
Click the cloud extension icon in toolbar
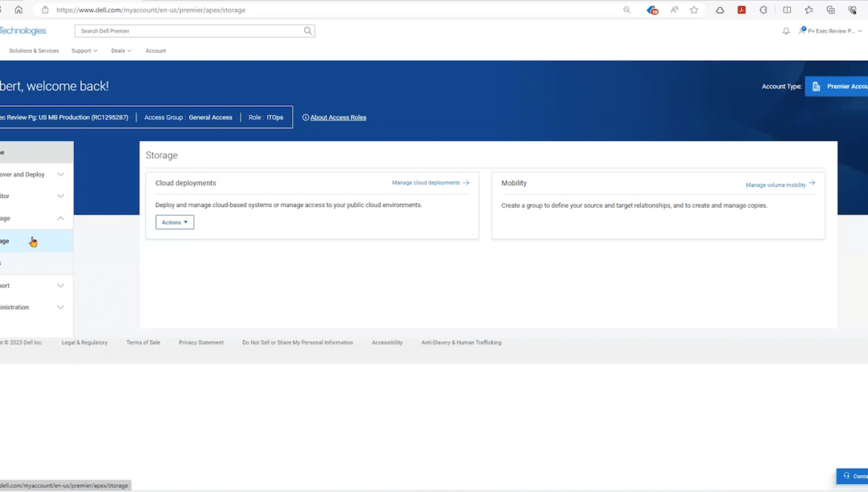pos(720,10)
